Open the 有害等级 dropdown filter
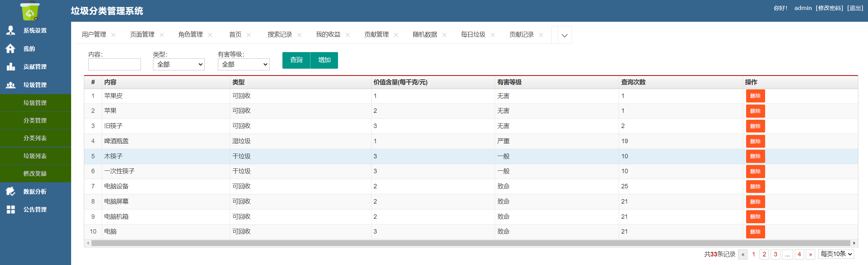868x265 pixels. pyautogui.click(x=244, y=65)
